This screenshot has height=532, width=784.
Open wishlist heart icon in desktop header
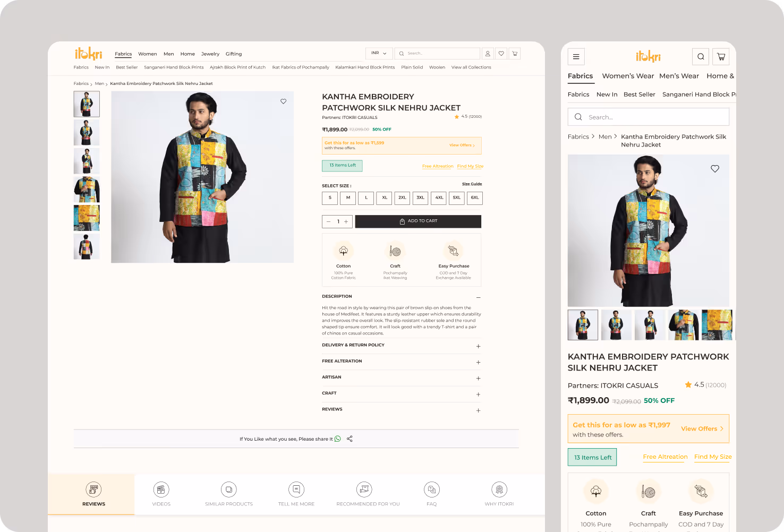tap(501, 54)
